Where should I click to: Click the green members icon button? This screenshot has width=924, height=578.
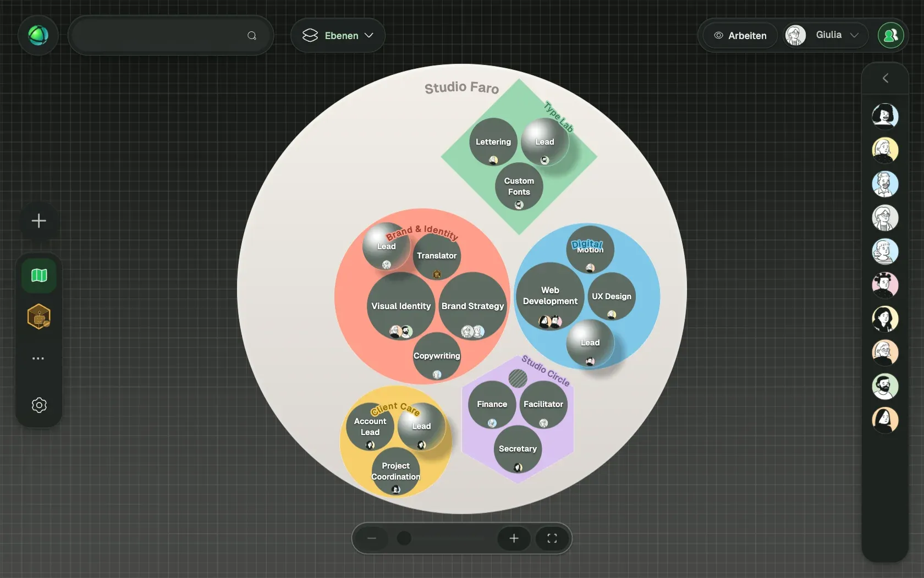click(x=890, y=35)
